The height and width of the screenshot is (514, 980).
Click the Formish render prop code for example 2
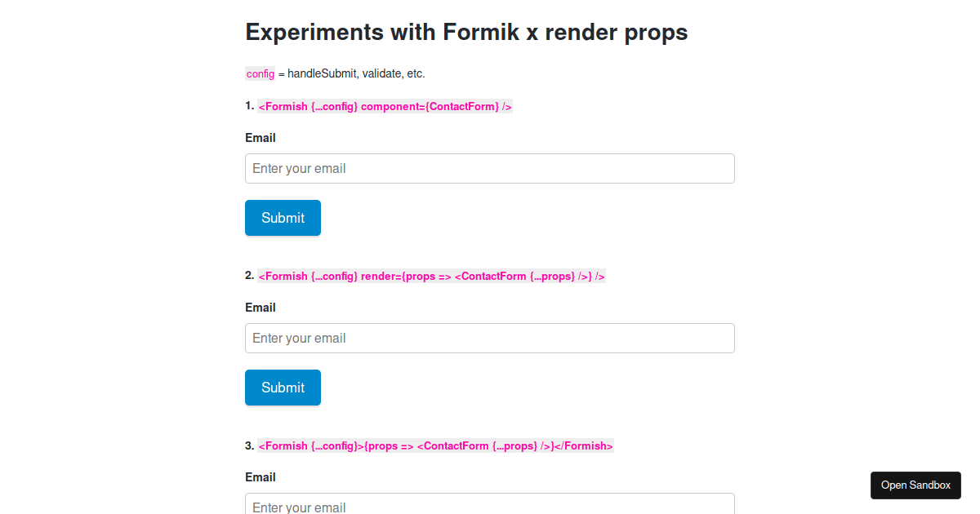tap(431, 276)
